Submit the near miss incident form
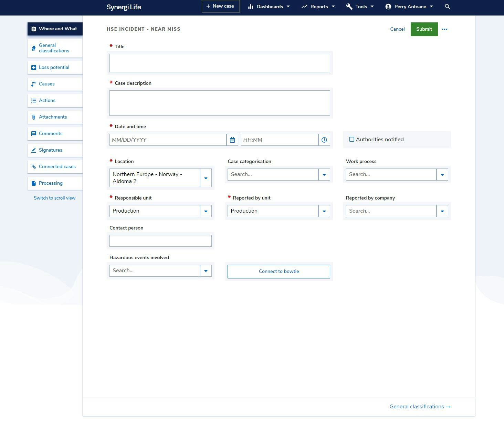 point(424,29)
